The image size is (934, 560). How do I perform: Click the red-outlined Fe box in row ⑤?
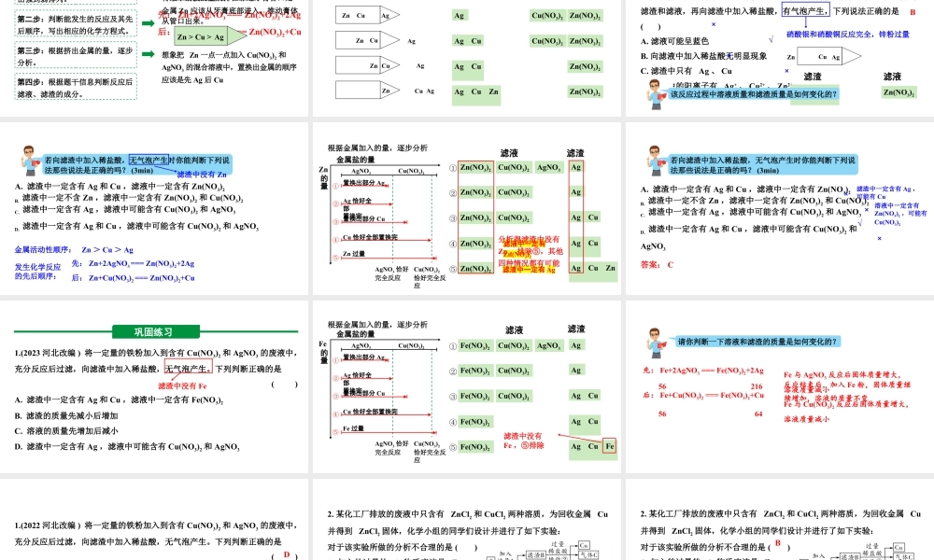tap(608, 446)
